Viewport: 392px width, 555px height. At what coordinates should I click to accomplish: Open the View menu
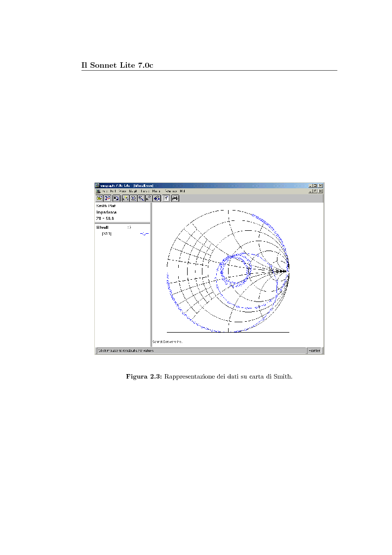[122, 191]
